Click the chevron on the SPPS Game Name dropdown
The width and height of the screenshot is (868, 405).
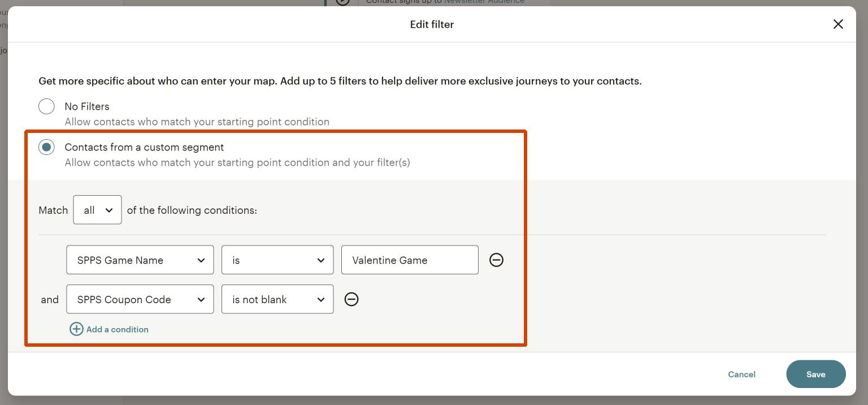click(201, 260)
